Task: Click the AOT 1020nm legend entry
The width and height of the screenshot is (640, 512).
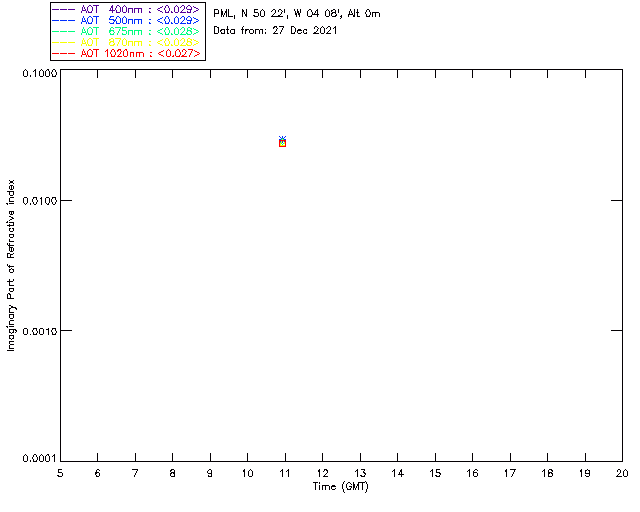Action: (x=126, y=53)
